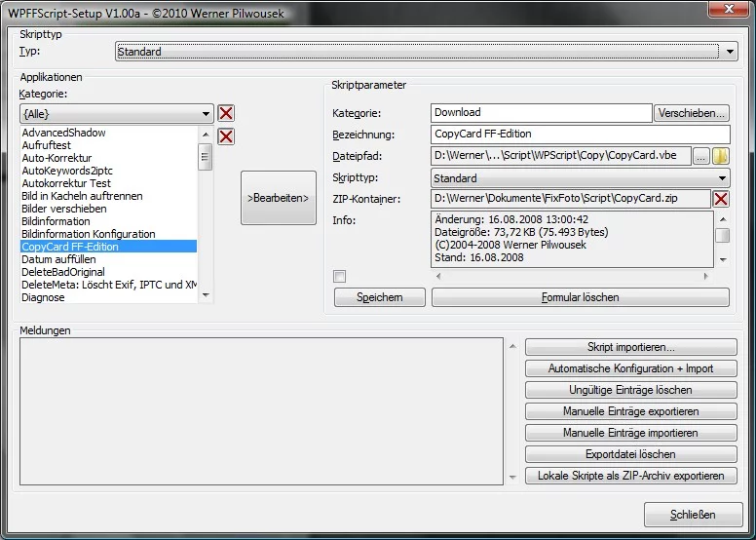Screen dimensions: 756x540
Task: Click the Info horizontal scroll left arrow
Action: (x=438, y=276)
